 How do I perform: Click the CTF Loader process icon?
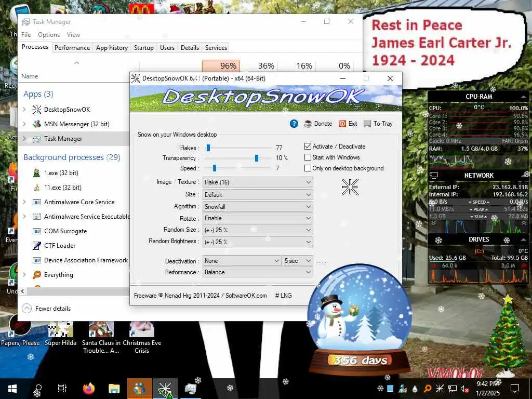(37, 246)
